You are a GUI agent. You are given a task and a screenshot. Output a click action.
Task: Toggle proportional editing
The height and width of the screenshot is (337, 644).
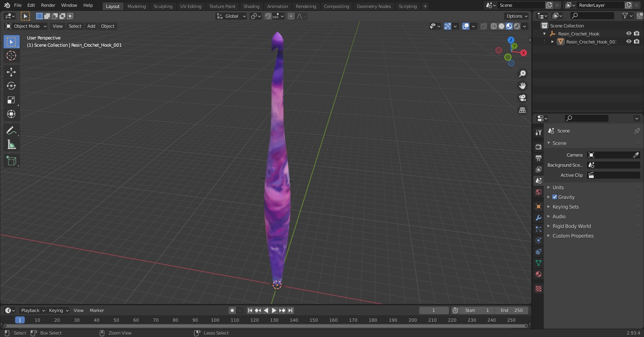291,16
